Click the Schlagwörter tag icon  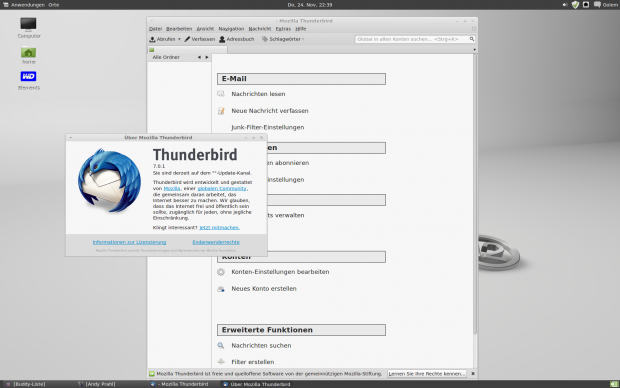(265, 39)
